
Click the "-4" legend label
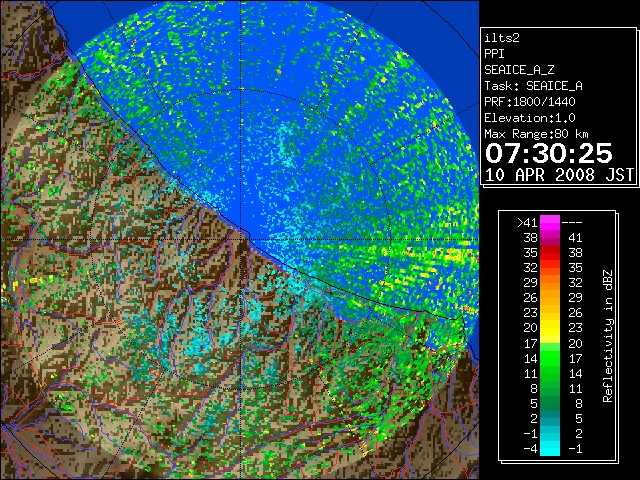(x=530, y=448)
